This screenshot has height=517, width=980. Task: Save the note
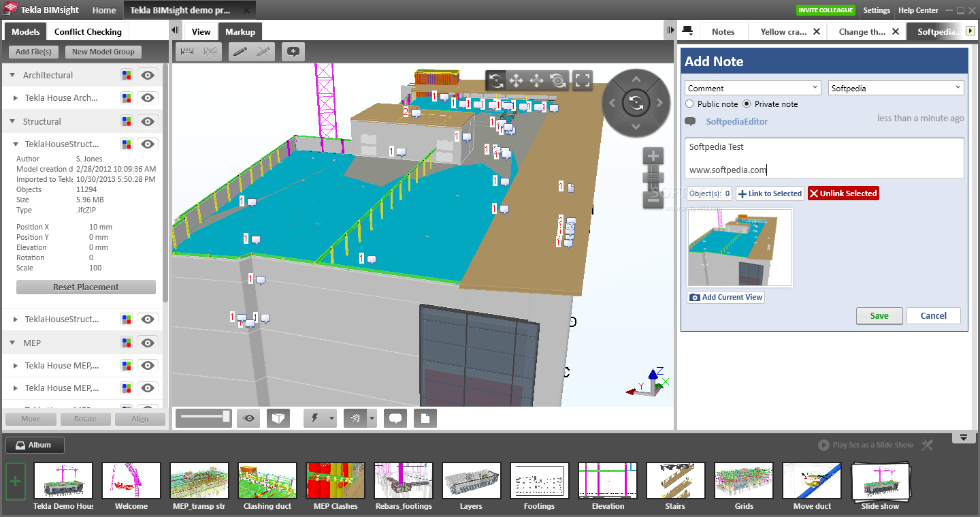879,315
